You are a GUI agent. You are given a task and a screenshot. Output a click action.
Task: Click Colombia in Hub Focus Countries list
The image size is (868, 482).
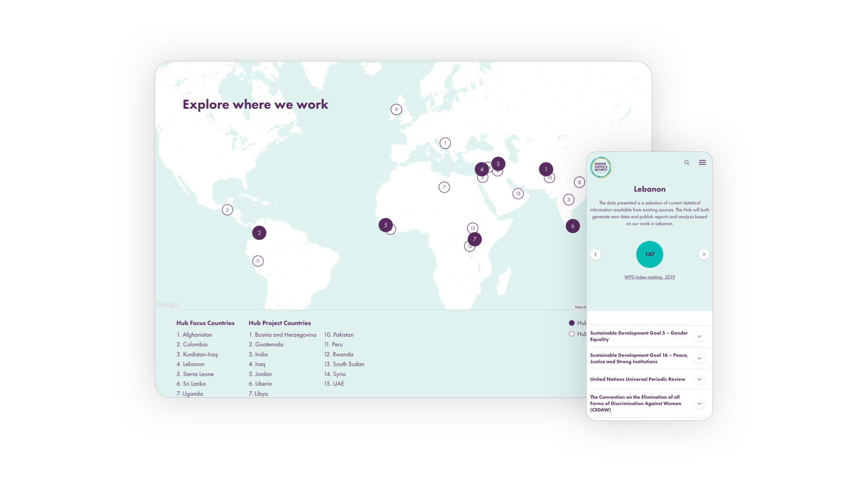[192, 345]
